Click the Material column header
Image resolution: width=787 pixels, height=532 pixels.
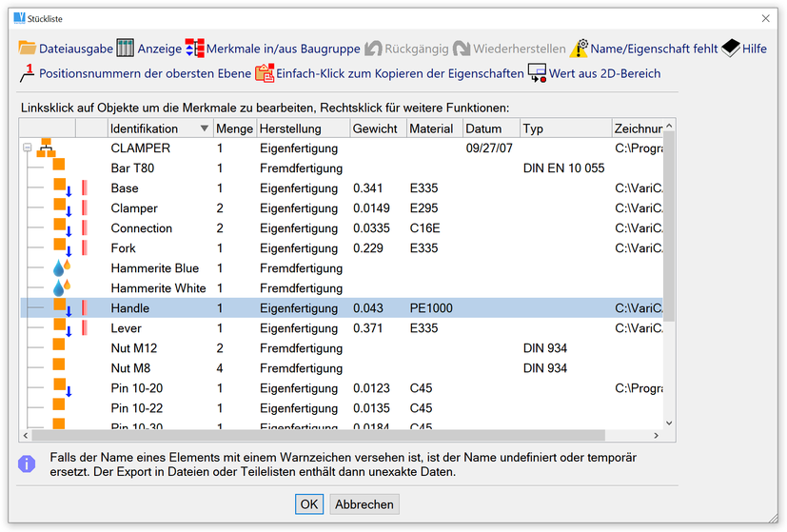(431, 129)
